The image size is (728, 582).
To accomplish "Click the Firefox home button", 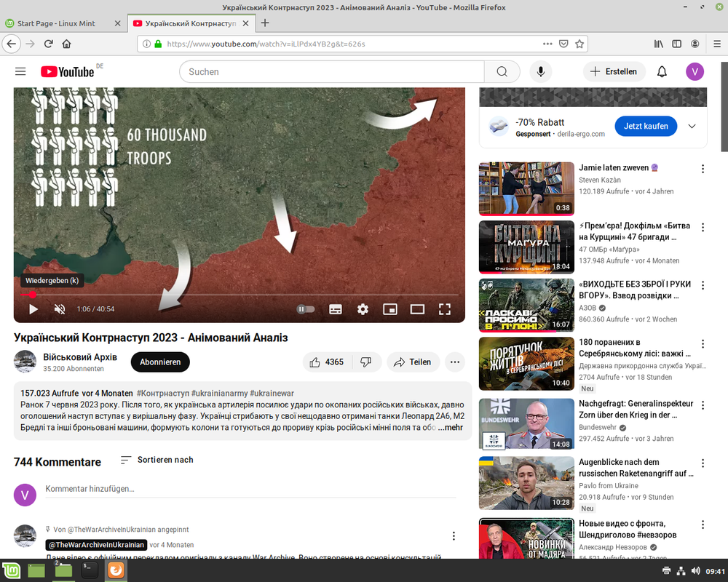I will pos(66,44).
